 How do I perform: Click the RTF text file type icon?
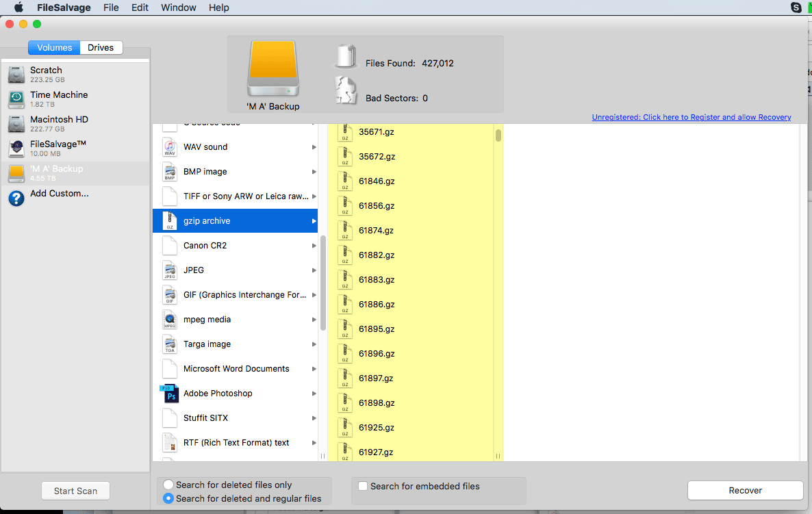[170, 443]
